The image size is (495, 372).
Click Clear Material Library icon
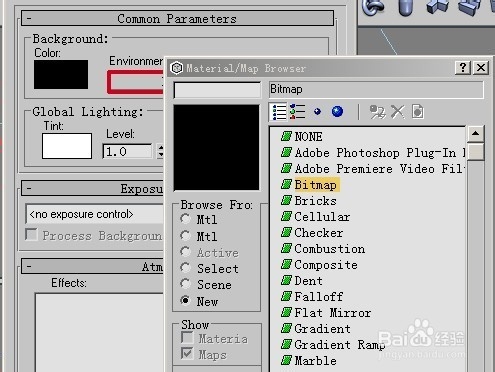tap(418, 112)
